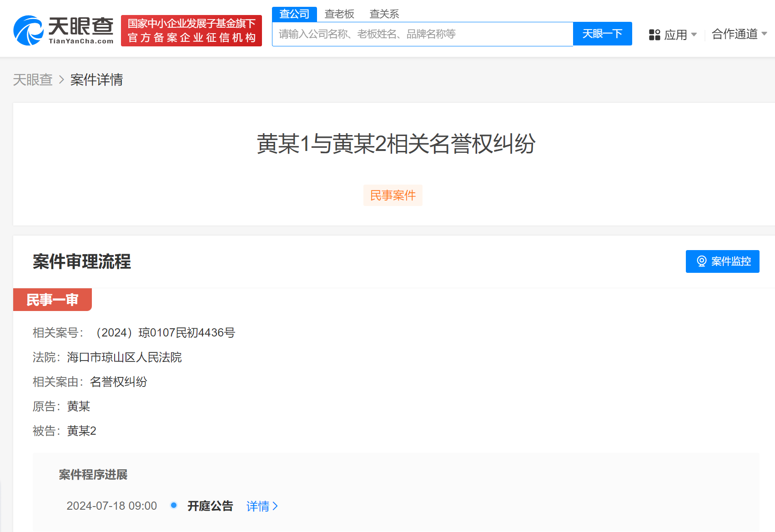The width and height of the screenshot is (775, 532).
Task: Open details via 详情 expander for 开庭公告
Action: [x=257, y=506]
